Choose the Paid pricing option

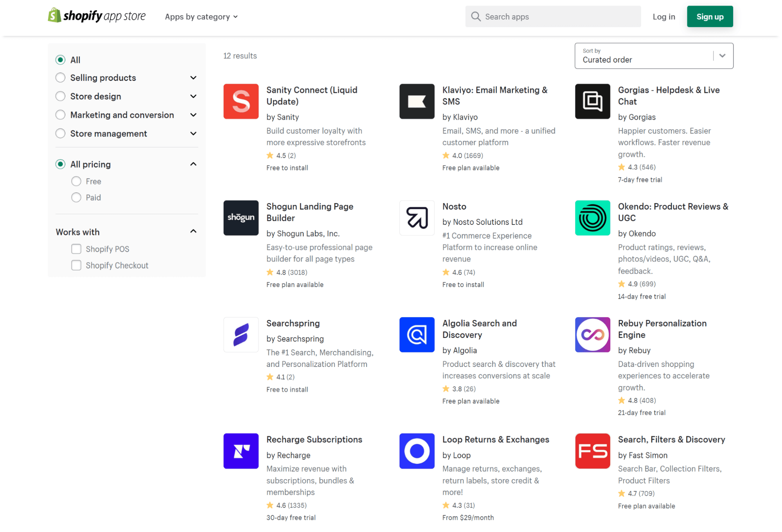click(x=76, y=198)
